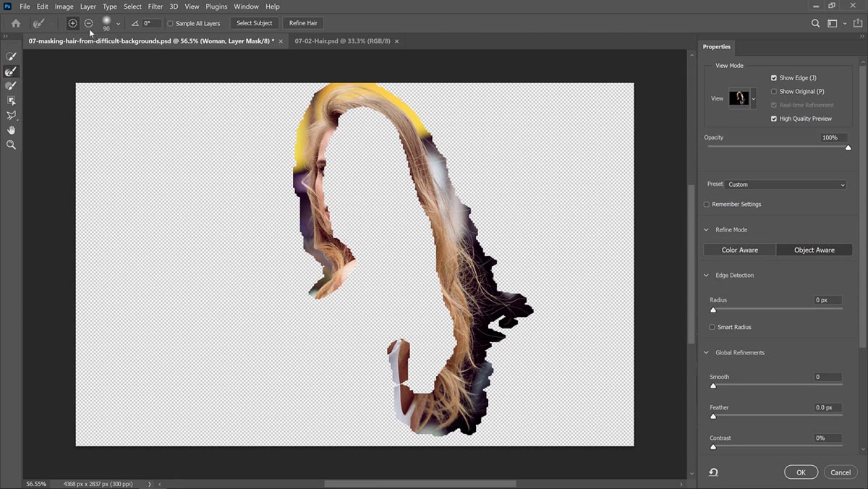Open the workspace switcher dropdown arrow
The height and width of the screenshot is (489, 868).
tap(844, 24)
